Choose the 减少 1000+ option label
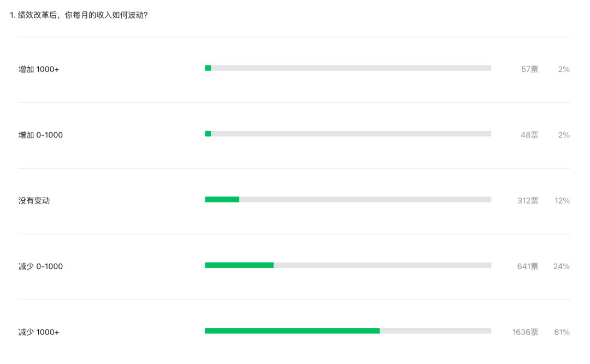This screenshot has height=364, width=590. click(39, 332)
